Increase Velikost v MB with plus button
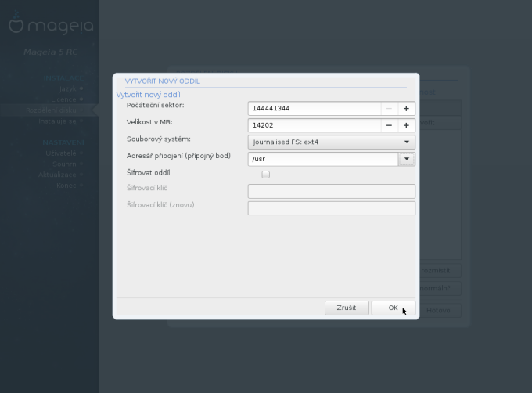This screenshot has height=393, width=532. coord(406,125)
